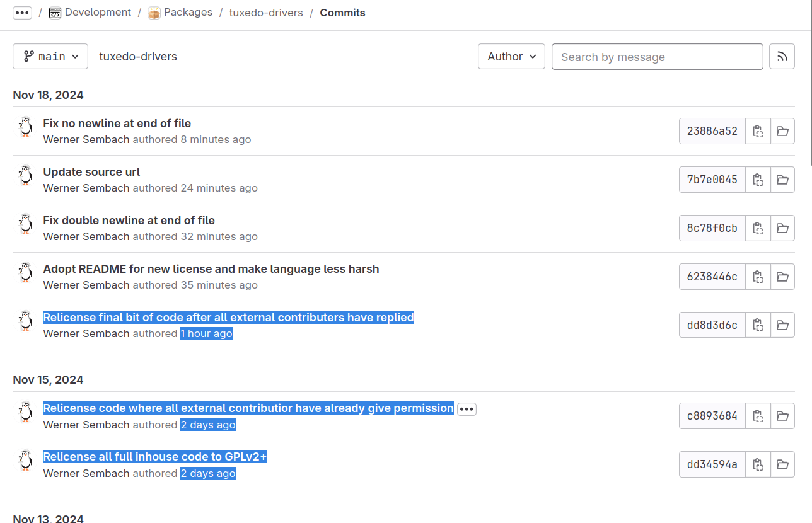Screen dimensions: 812x523
Task: Copy commit SHA dd8d3d6c to clipboard
Action: tap(758, 325)
